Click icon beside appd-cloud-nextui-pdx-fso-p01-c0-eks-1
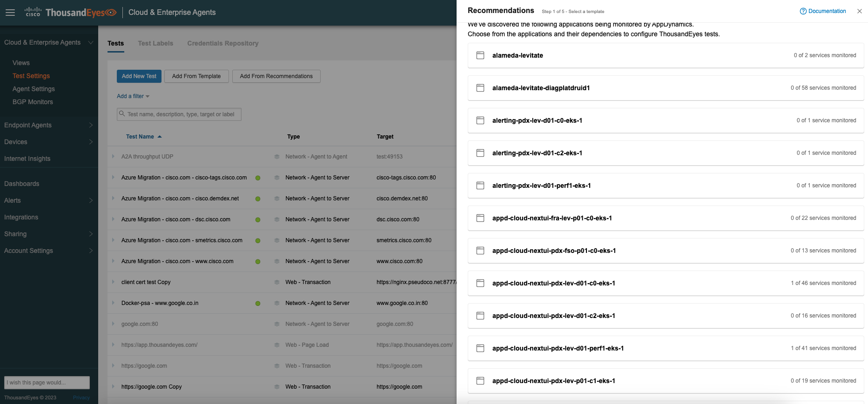868x404 pixels. (x=480, y=251)
